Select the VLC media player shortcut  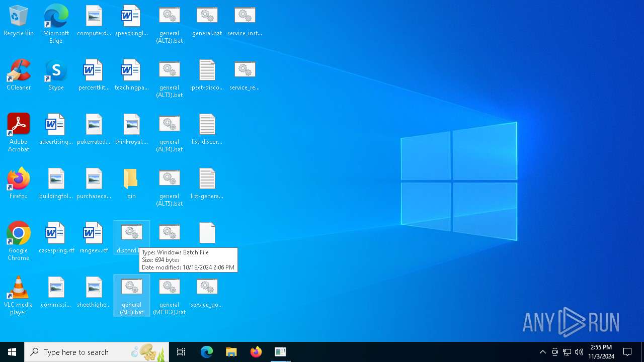pos(19,296)
